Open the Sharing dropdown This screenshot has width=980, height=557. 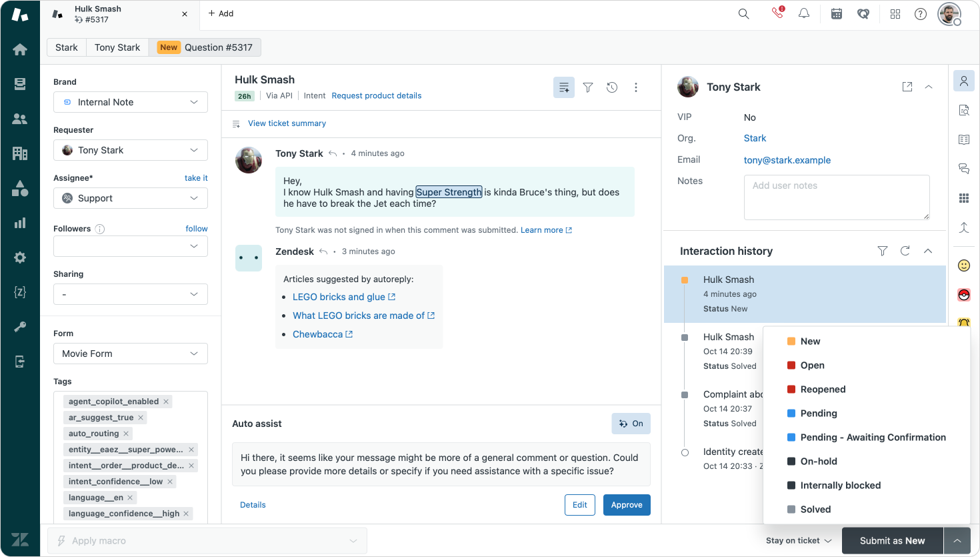(x=131, y=294)
